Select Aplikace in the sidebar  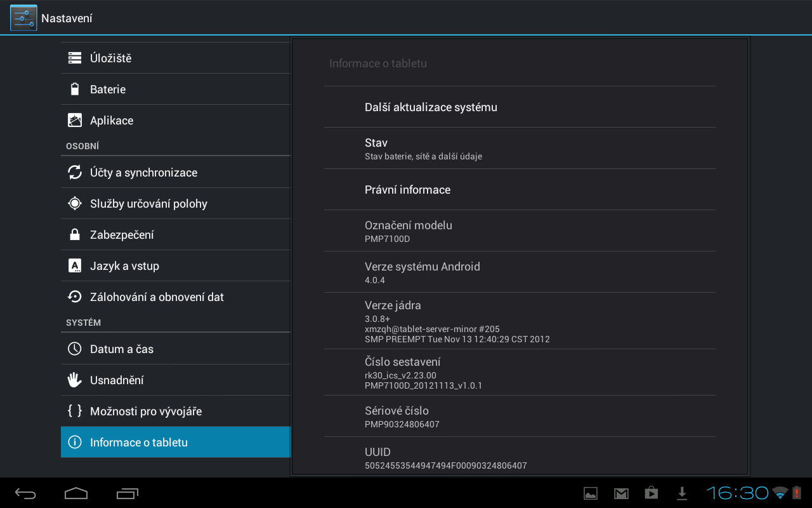click(x=175, y=121)
